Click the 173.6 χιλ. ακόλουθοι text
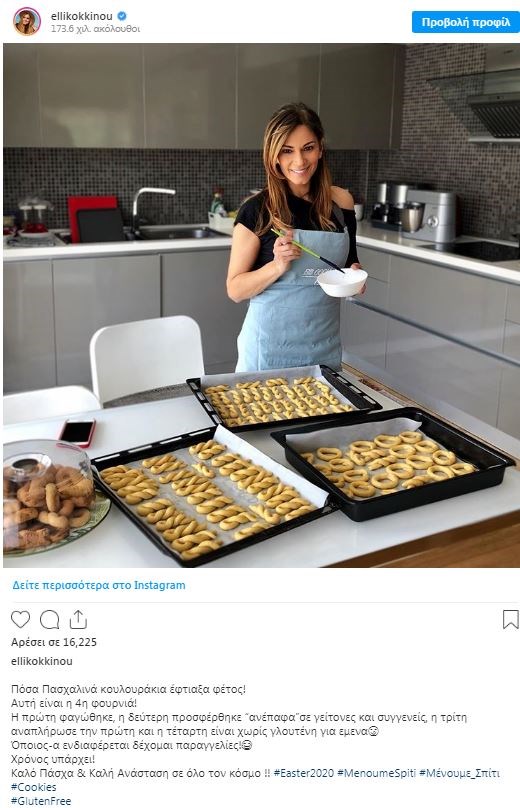 [x=95, y=29]
